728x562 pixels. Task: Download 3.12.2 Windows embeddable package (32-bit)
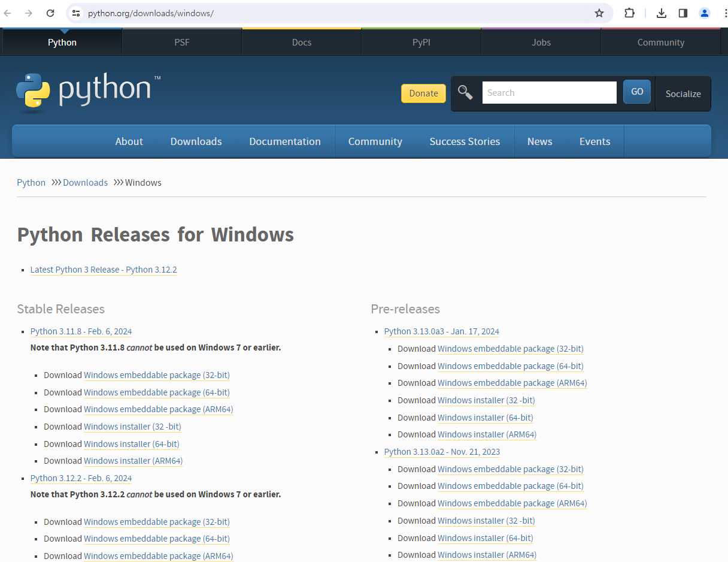[157, 522]
